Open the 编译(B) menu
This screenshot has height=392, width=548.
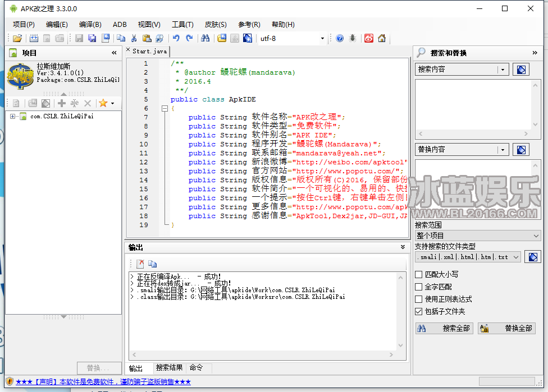click(x=90, y=25)
